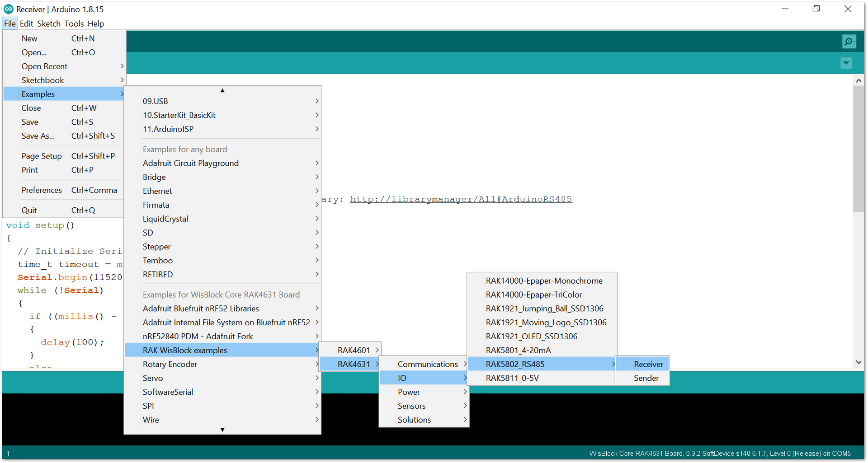This screenshot has height=463, width=868.
Task: Choose Save As... in the File menu
Action: (x=64, y=136)
